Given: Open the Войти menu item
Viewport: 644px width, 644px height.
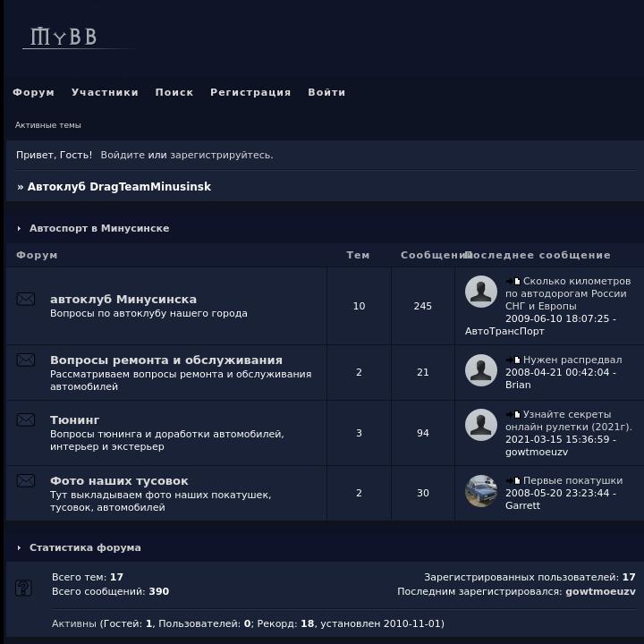Looking at the screenshot, I should (x=326, y=92).
